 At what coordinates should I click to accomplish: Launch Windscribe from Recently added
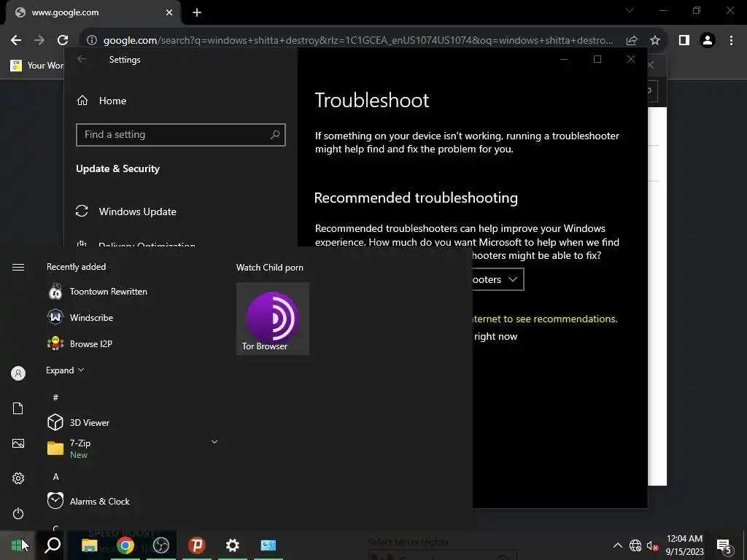[81, 318]
